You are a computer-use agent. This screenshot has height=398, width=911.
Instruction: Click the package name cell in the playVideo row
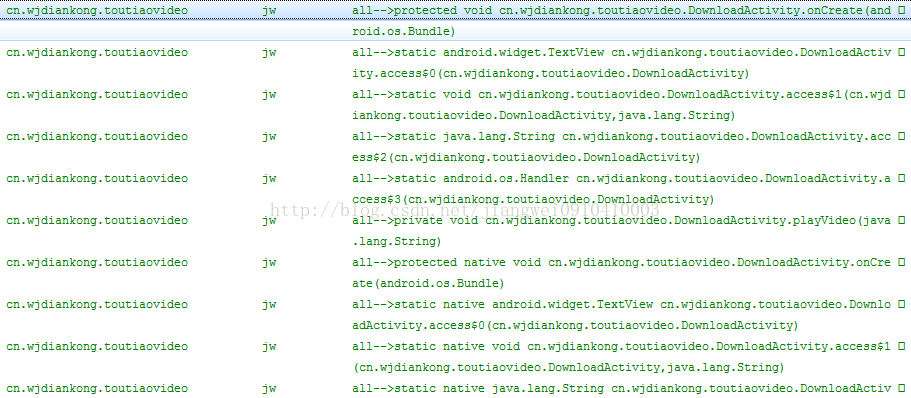(97, 221)
